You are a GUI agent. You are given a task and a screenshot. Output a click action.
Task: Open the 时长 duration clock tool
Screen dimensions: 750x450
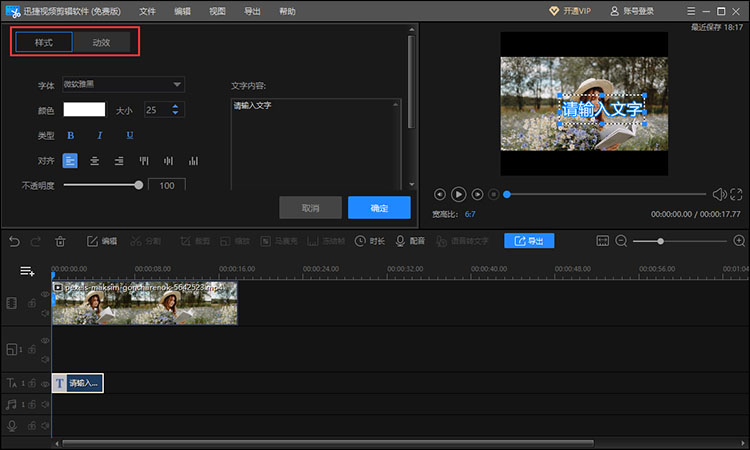[369, 241]
